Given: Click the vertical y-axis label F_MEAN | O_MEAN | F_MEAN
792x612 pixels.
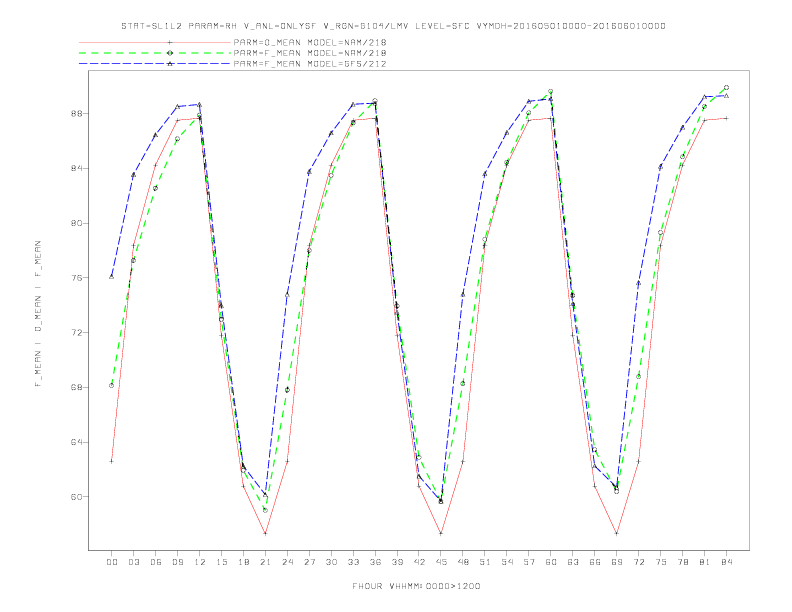Looking at the screenshot, I should (x=38, y=314).
